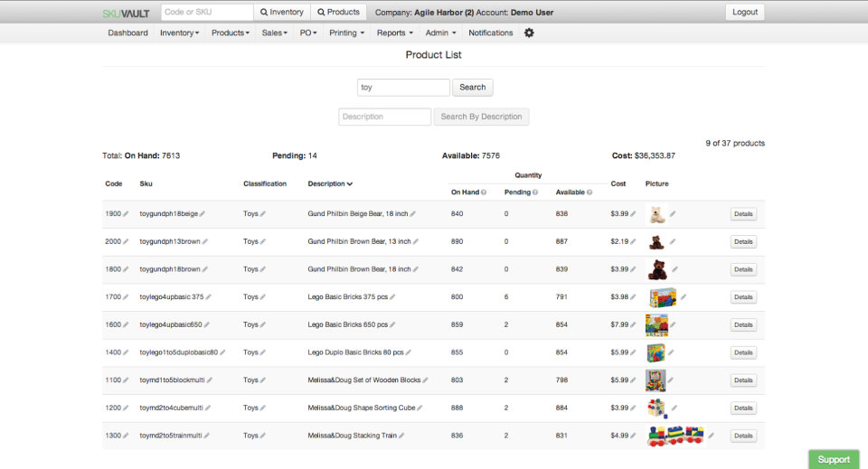The height and width of the screenshot is (469, 868).
Task: Open the PO dropdown menu
Action: coord(308,33)
